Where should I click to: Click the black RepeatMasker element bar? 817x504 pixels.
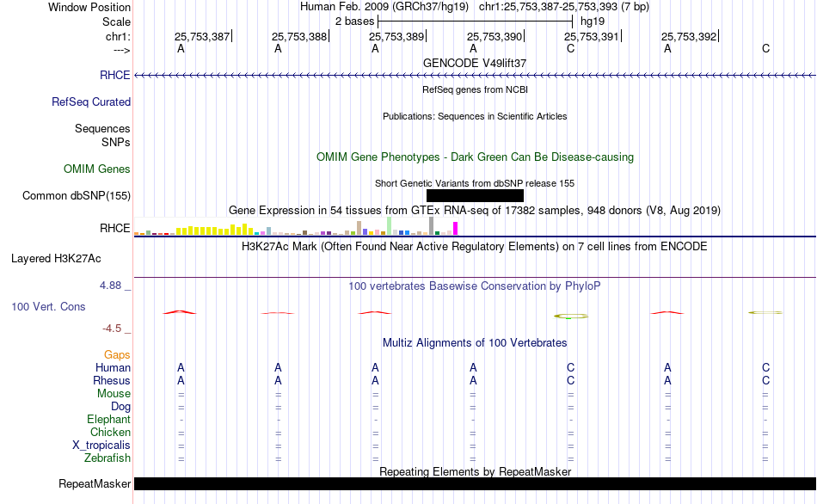tap(475, 483)
